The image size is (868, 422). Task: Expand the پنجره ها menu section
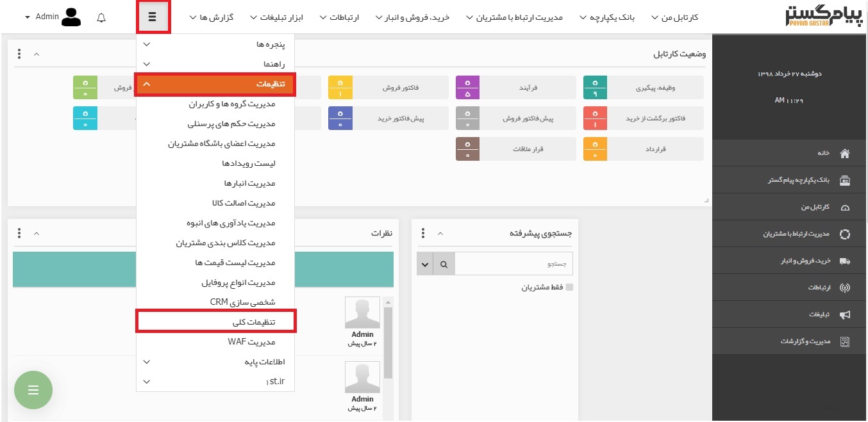[x=215, y=44]
